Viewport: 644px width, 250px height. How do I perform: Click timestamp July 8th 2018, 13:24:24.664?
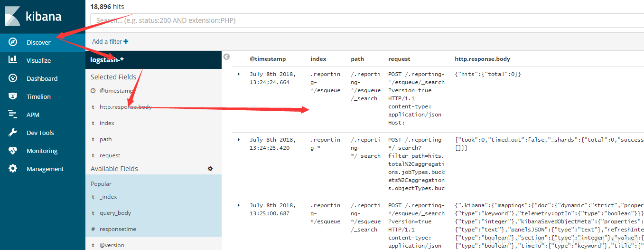272,78
